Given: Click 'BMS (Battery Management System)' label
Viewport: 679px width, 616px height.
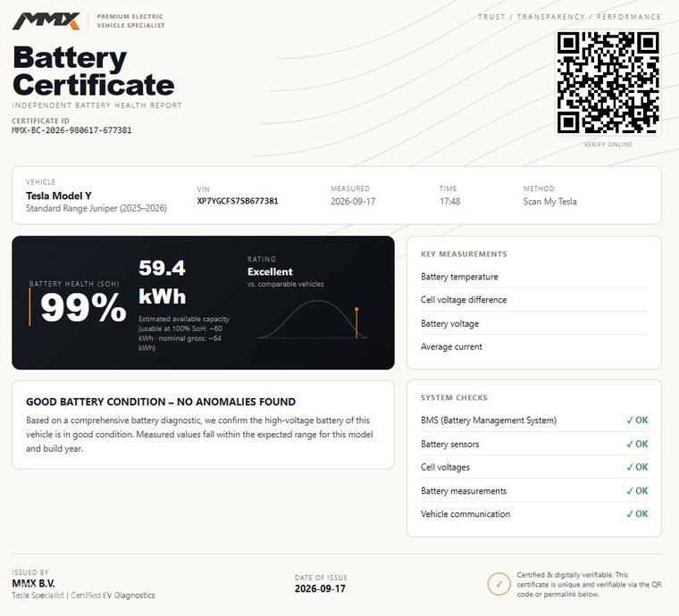Looking at the screenshot, I should click(489, 420).
